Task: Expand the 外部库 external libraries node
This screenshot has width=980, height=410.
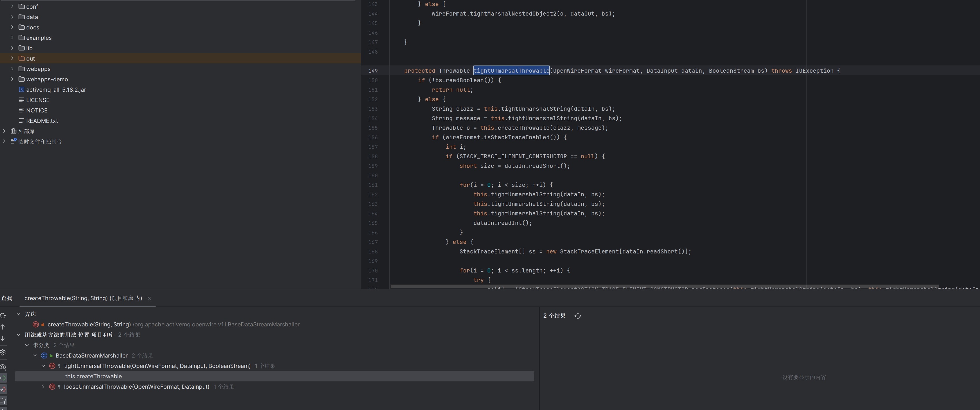Action: point(4,131)
